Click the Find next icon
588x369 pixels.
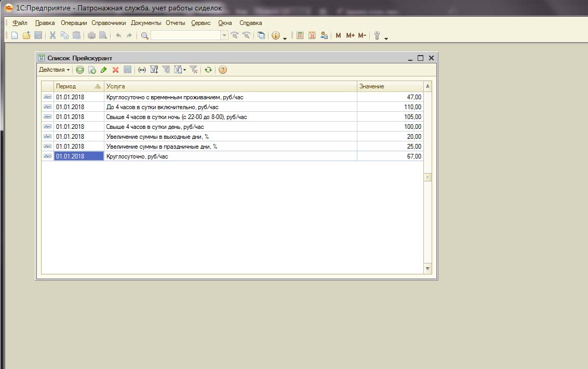tap(235, 36)
